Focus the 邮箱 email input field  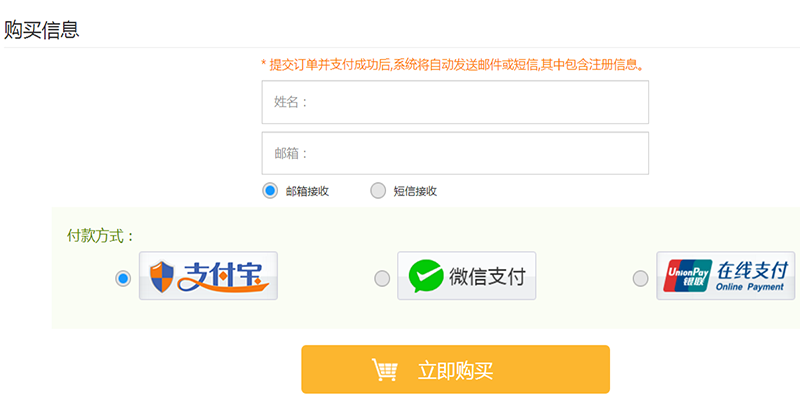pos(455,153)
